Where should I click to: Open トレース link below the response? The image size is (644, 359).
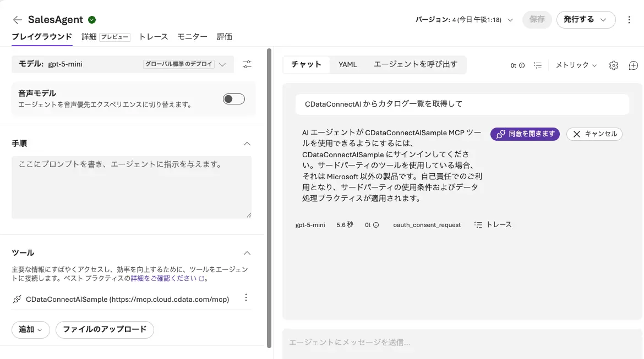(x=493, y=225)
